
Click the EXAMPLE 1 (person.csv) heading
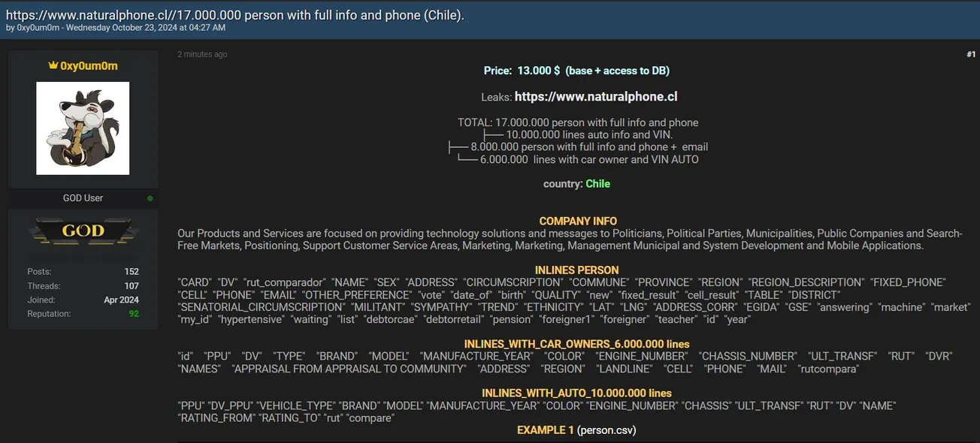pos(576,430)
